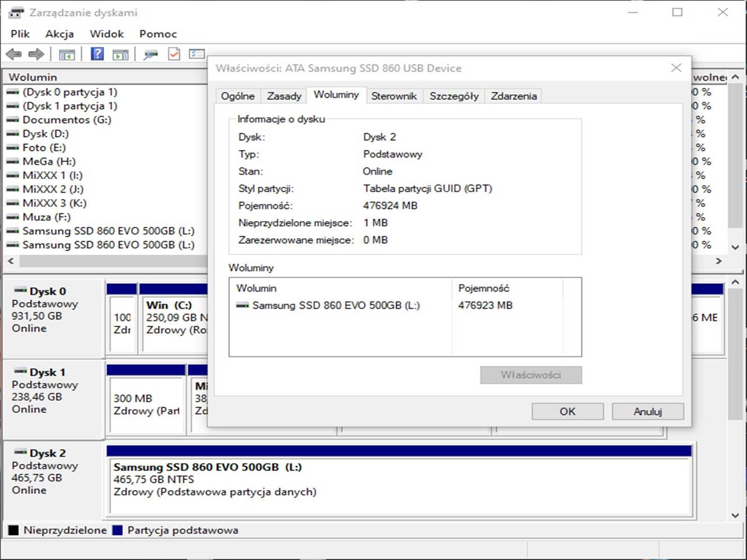Screen dimensions: 747x560
Task: Open Help via the blue question-mark icon
Action: pos(97,54)
